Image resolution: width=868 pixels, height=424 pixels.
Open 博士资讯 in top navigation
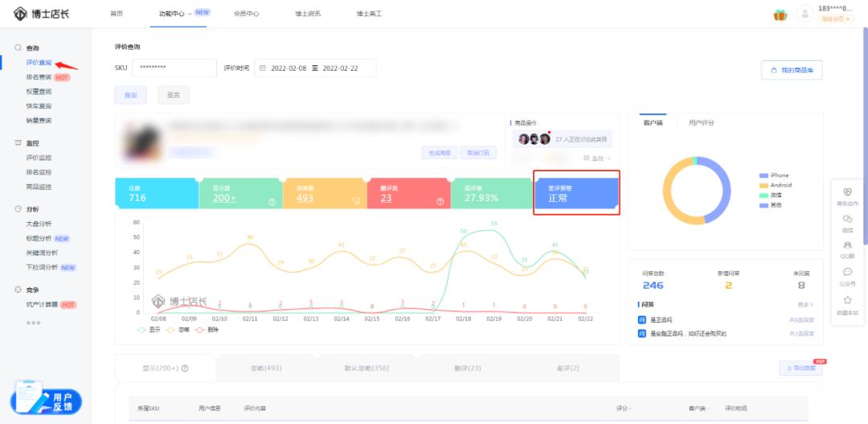click(x=308, y=14)
